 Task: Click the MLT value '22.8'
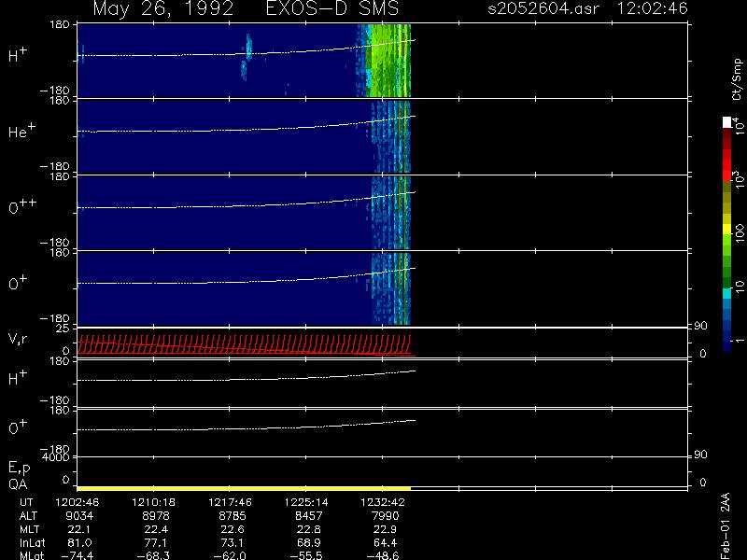pos(308,529)
